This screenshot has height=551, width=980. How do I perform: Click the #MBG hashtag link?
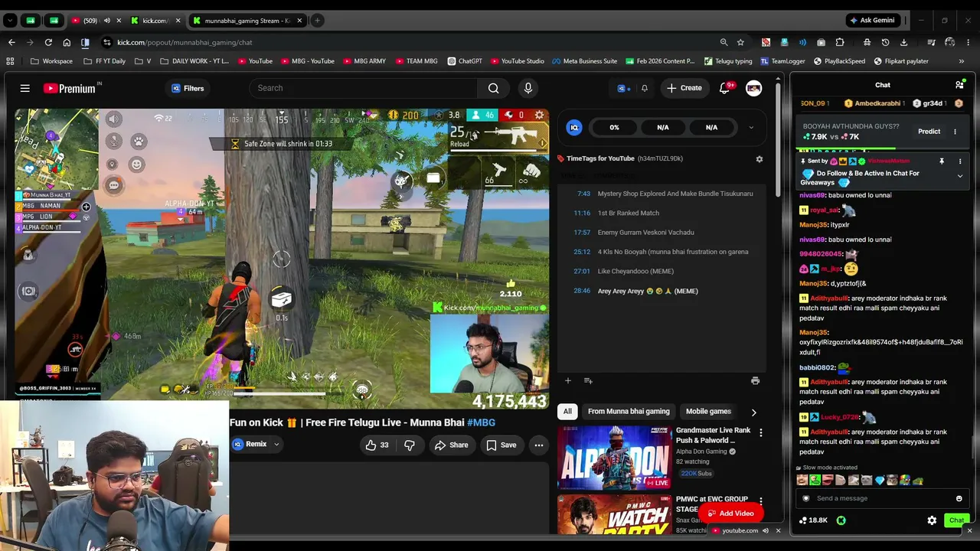[481, 422]
